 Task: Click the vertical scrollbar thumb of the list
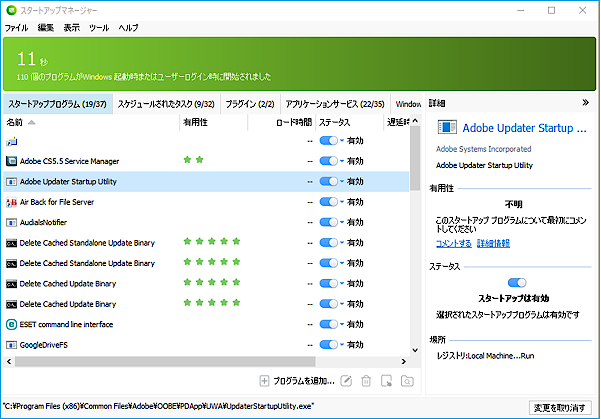pos(415,158)
